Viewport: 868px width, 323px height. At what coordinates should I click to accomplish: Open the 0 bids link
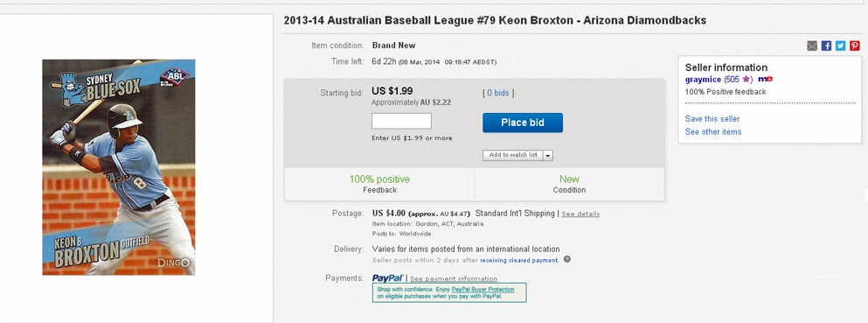(x=498, y=93)
